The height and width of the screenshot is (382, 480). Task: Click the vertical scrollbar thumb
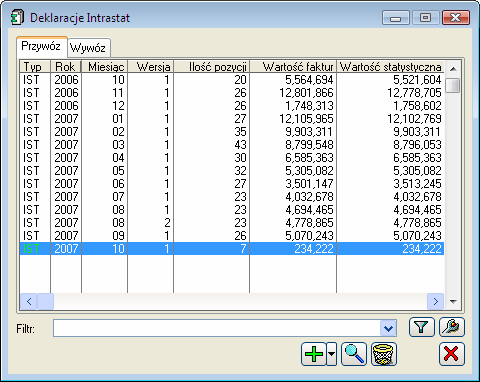(x=453, y=85)
